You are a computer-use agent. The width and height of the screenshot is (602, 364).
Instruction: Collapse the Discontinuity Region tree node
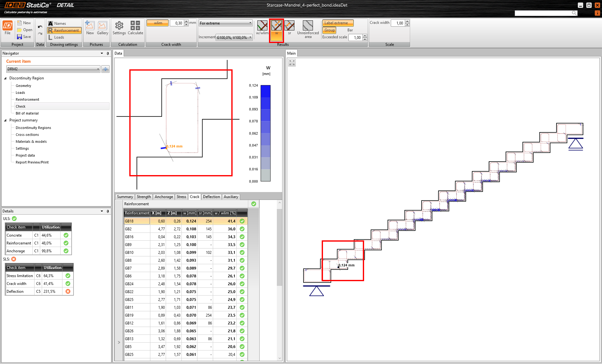pyautogui.click(x=5, y=78)
